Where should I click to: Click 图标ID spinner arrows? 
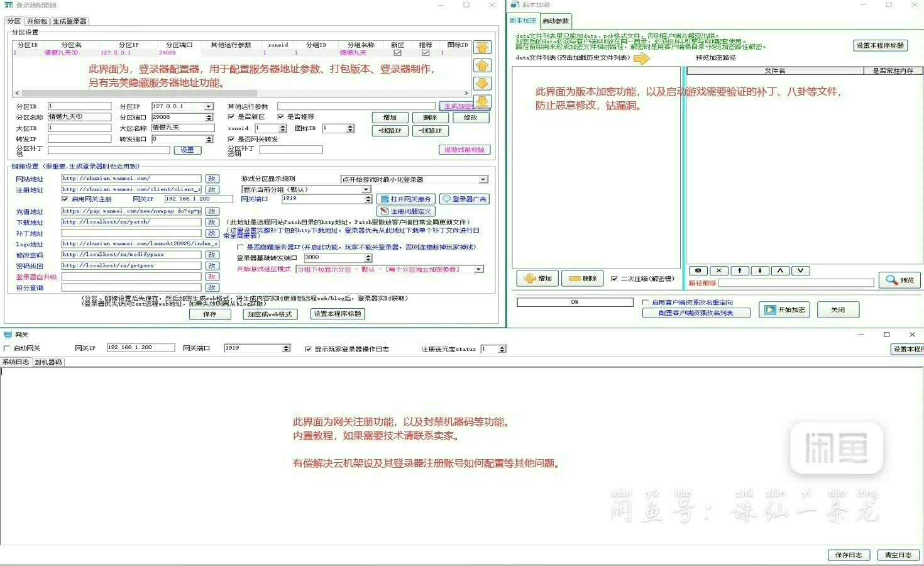(x=350, y=128)
